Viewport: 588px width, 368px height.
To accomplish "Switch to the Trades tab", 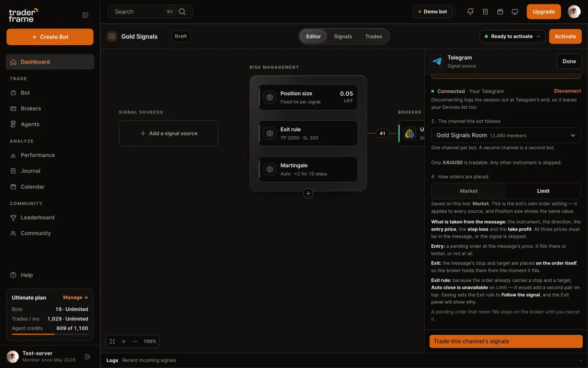I will tap(374, 37).
